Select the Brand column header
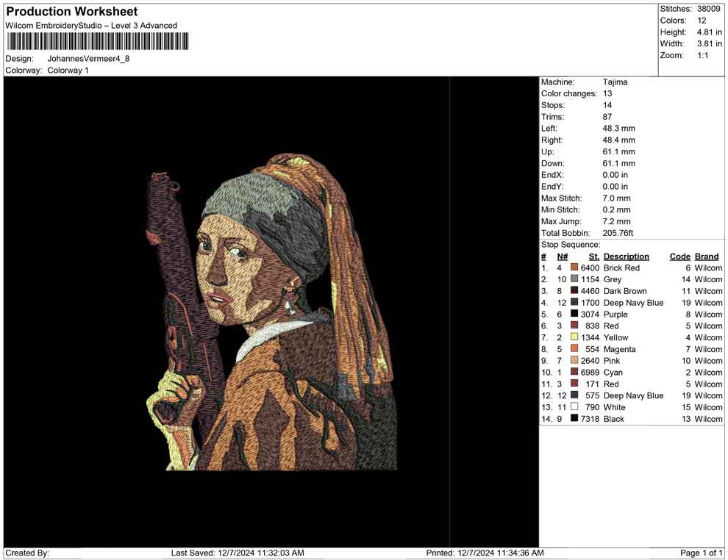The width and height of the screenshot is (728, 560). click(707, 256)
